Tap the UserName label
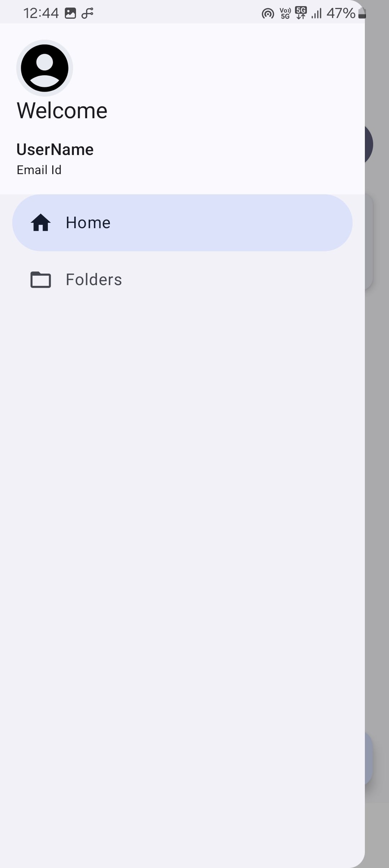 coord(55,149)
